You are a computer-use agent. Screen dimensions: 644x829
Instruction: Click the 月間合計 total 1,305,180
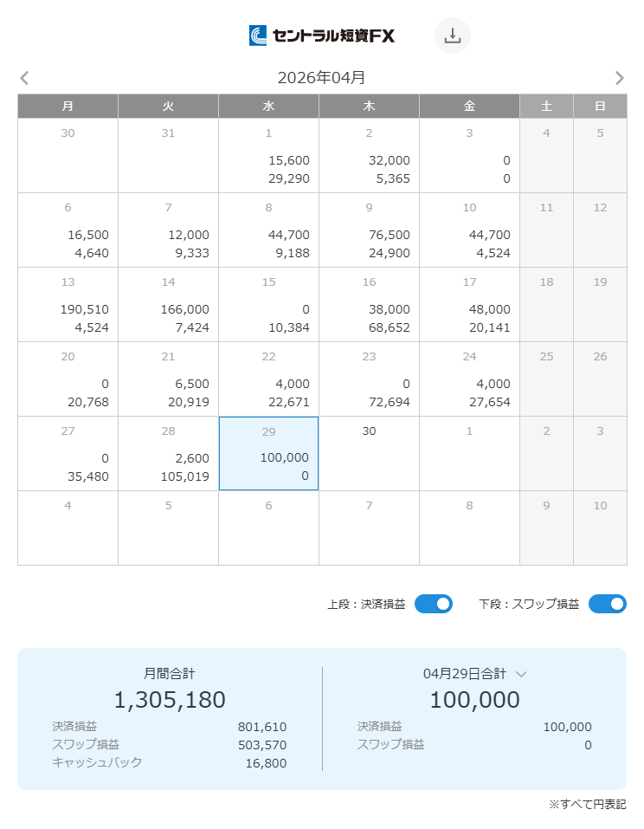click(x=170, y=700)
